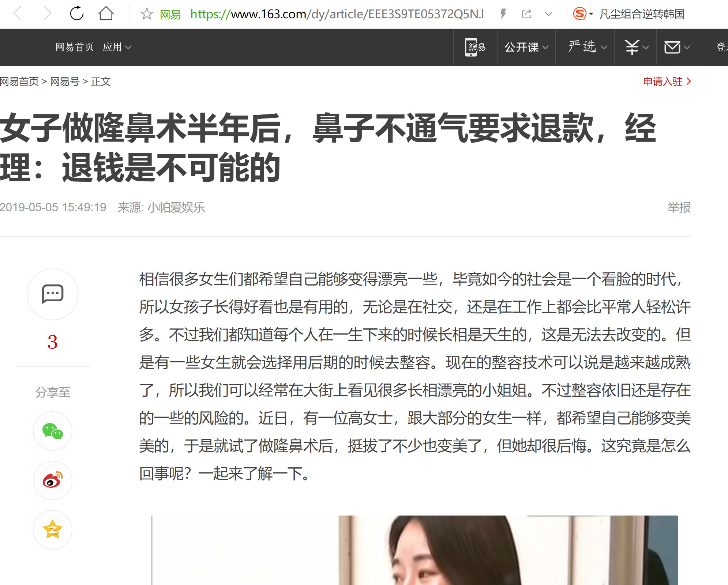Reload the page with the refresh icon
This screenshot has width=728, height=585.
coord(77,14)
